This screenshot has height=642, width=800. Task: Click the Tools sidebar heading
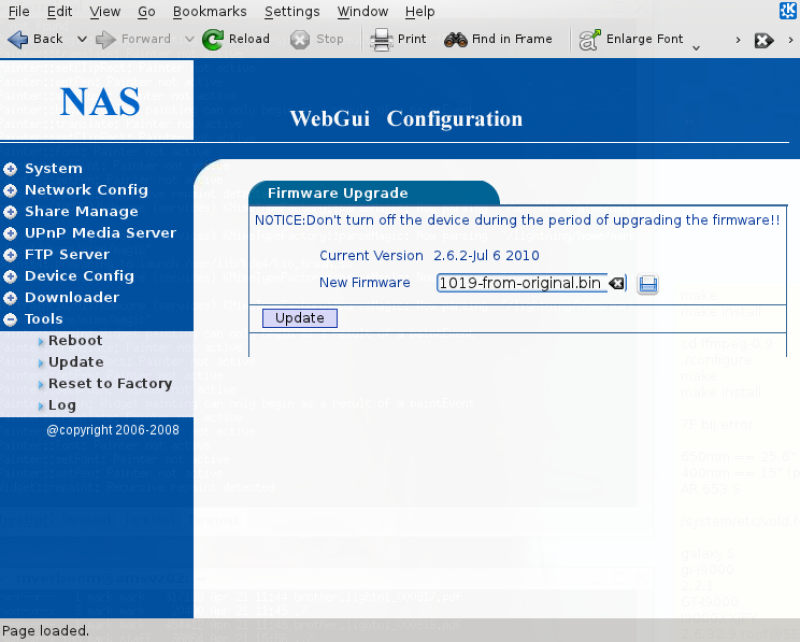point(43,319)
